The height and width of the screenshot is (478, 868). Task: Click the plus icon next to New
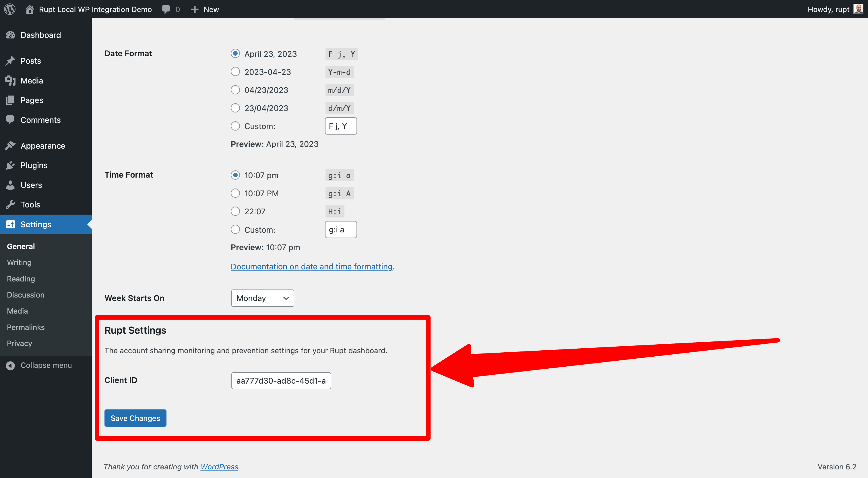194,9
